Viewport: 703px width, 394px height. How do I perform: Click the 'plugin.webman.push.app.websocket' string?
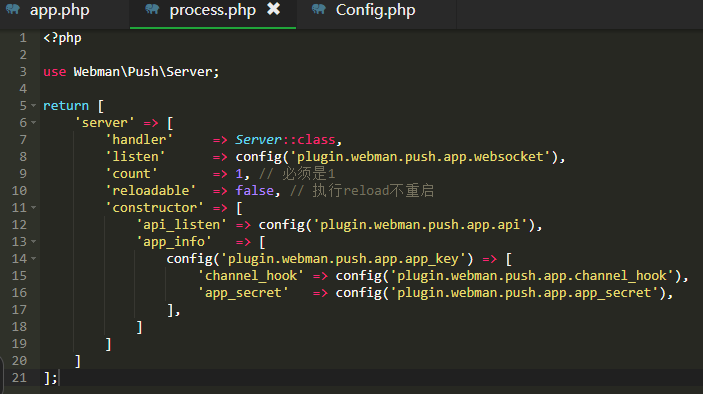(x=420, y=156)
